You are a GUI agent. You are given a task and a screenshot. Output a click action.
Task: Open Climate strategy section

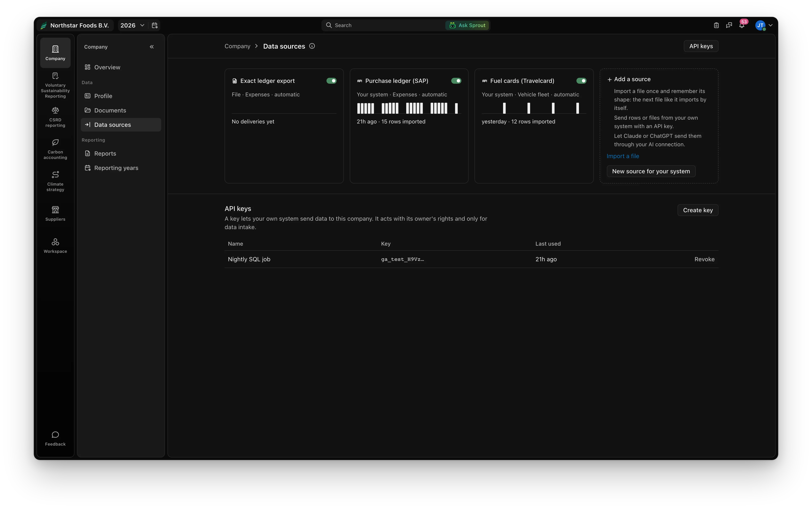click(x=55, y=182)
